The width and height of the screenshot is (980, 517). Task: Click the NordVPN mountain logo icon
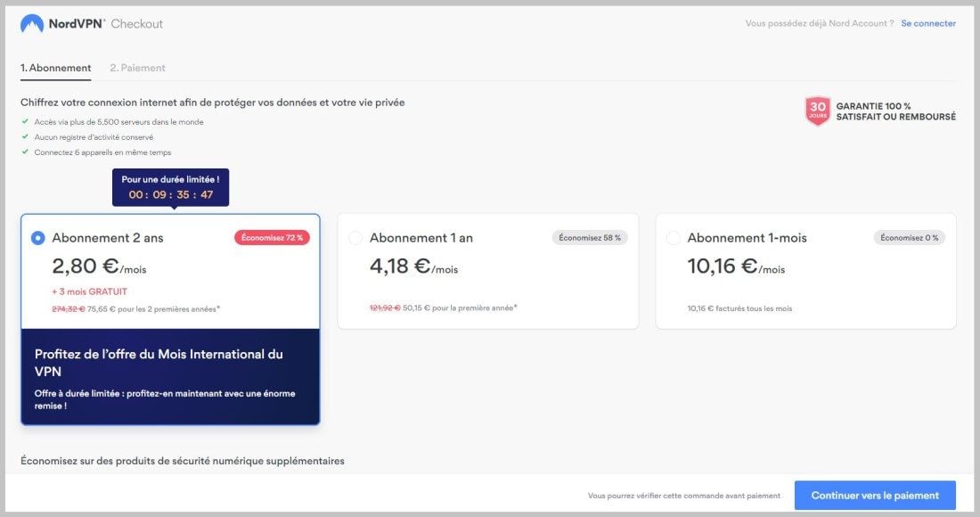(32, 24)
